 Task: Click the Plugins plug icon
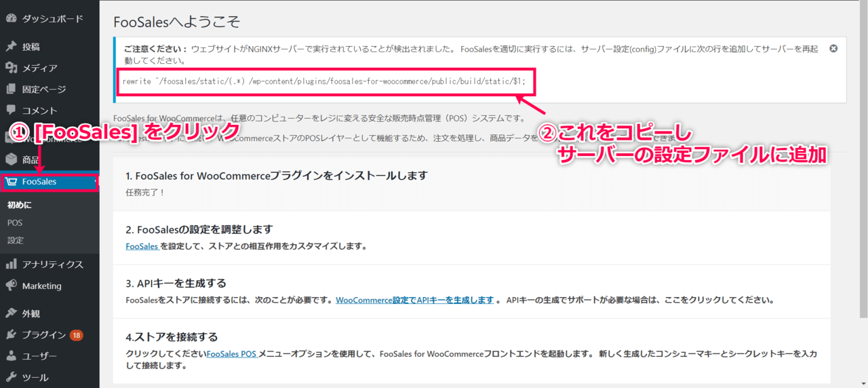click(x=11, y=334)
